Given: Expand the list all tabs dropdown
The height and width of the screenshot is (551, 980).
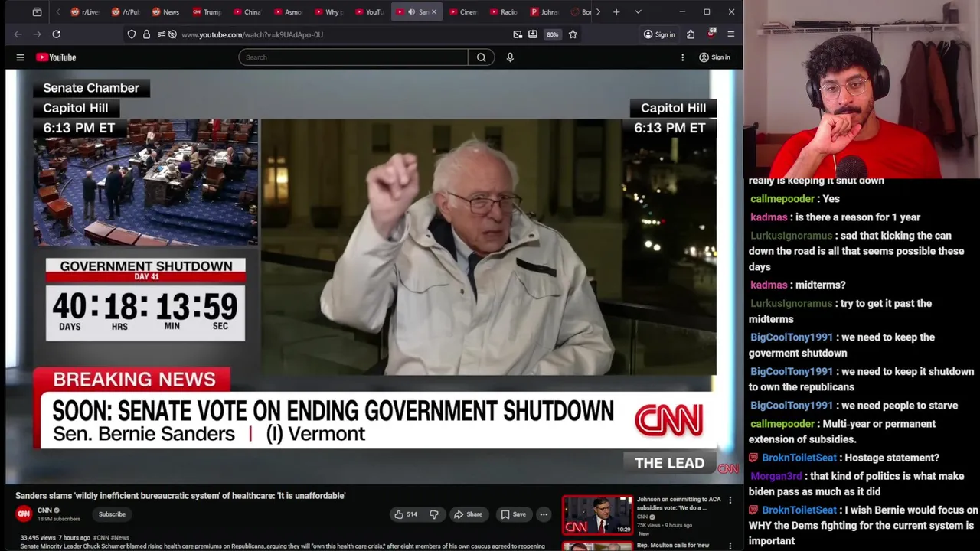Looking at the screenshot, I should 638,12.
